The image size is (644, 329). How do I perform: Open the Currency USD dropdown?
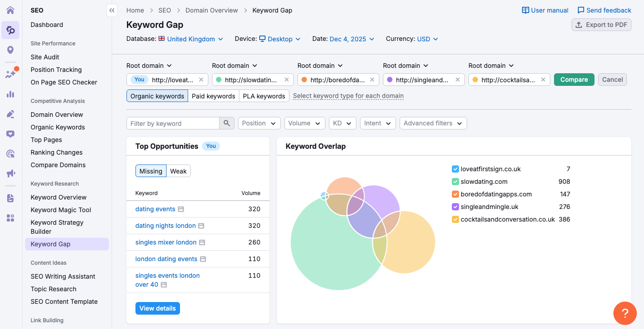[x=428, y=39]
